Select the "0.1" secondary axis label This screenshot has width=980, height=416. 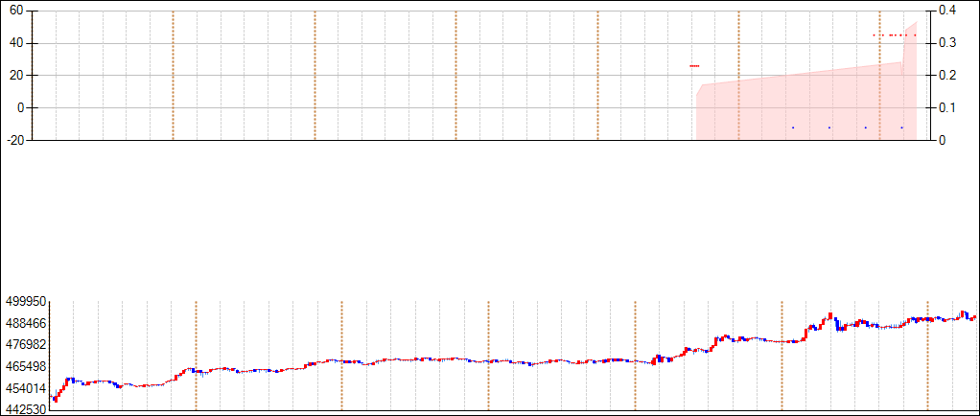(x=946, y=108)
